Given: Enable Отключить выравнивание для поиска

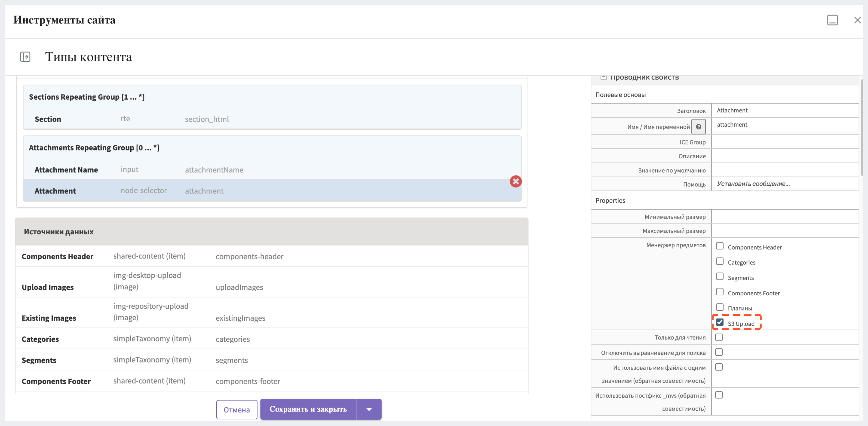Looking at the screenshot, I should pos(719,352).
